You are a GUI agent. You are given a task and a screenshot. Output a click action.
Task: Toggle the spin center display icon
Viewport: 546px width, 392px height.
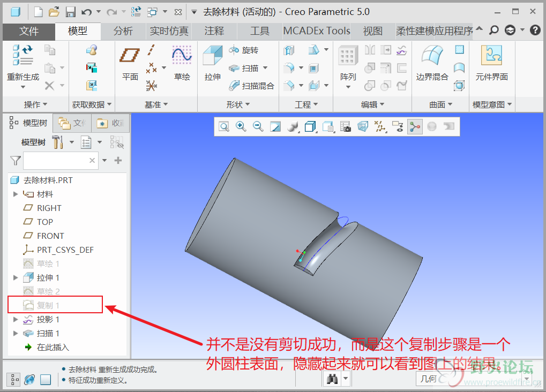pos(415,126)
